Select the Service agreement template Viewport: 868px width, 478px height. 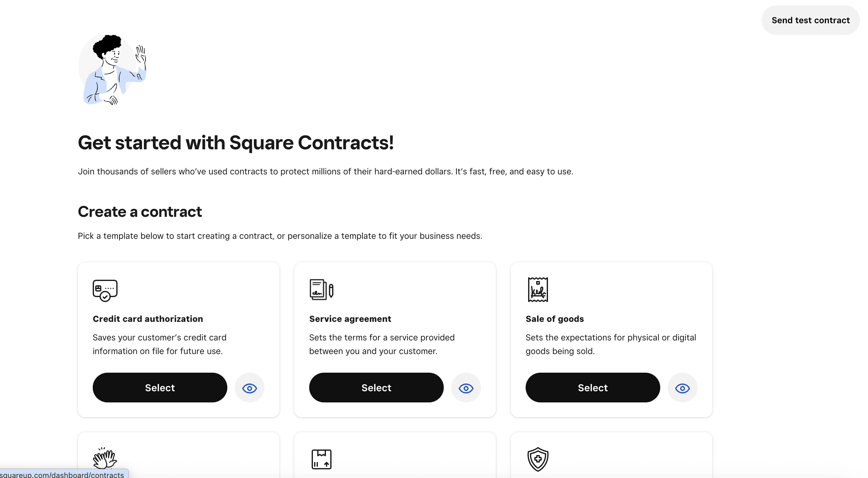click(376, 388)
